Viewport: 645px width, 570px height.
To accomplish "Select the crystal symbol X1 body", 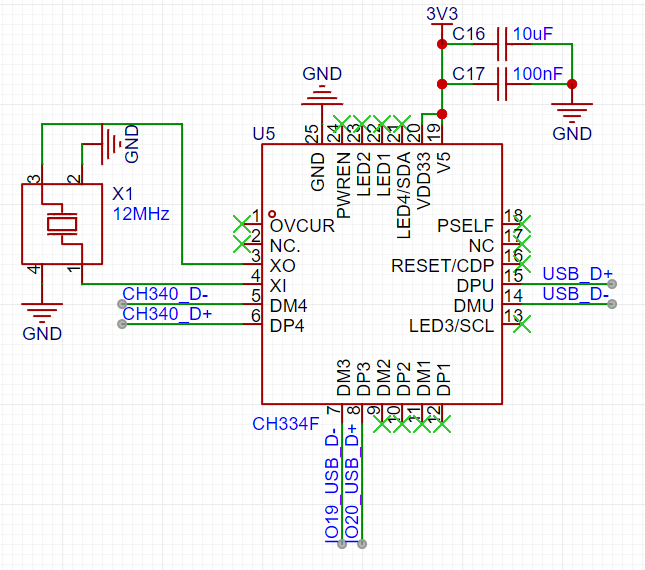I will 62,224.
